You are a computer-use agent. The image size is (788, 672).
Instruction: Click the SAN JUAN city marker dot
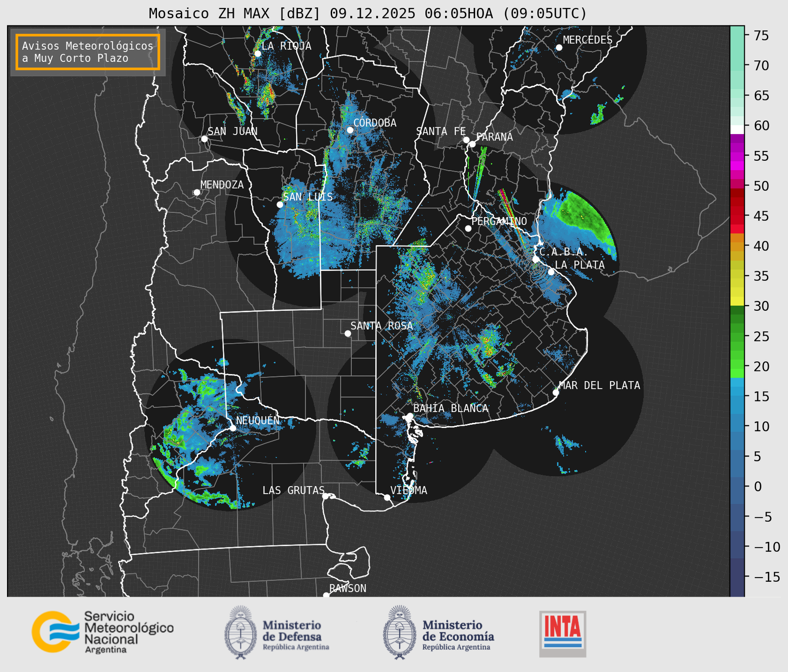point(204,139)
